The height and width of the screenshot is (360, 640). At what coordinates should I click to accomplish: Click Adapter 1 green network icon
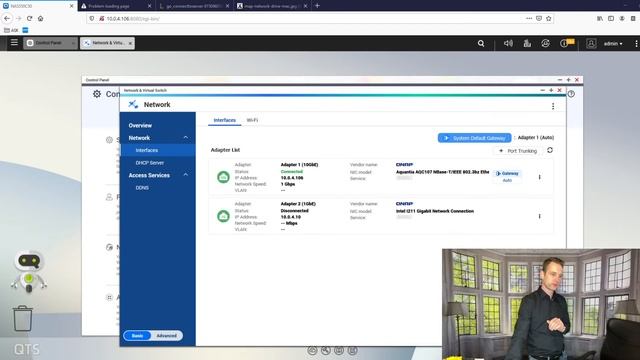point(223,177)
